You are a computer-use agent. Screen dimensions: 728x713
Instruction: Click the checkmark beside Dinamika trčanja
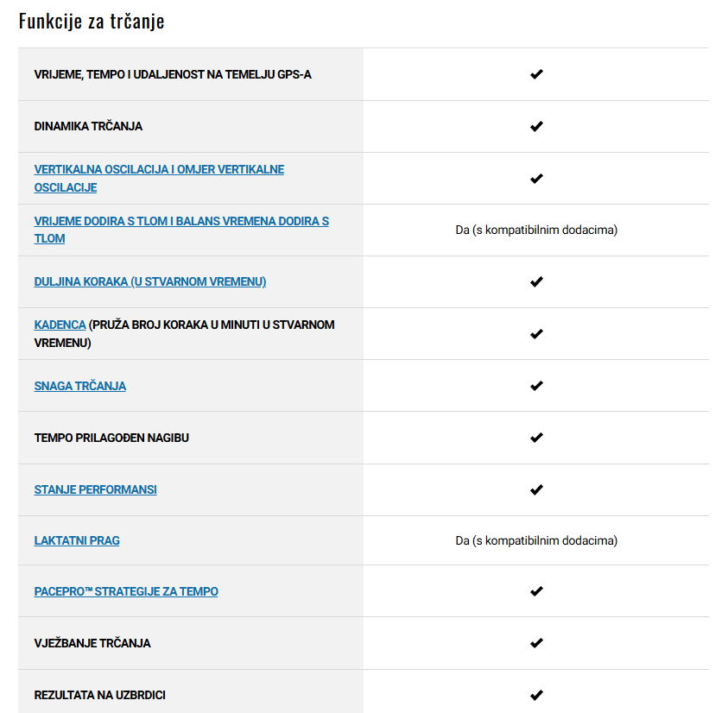pos(536,126)
